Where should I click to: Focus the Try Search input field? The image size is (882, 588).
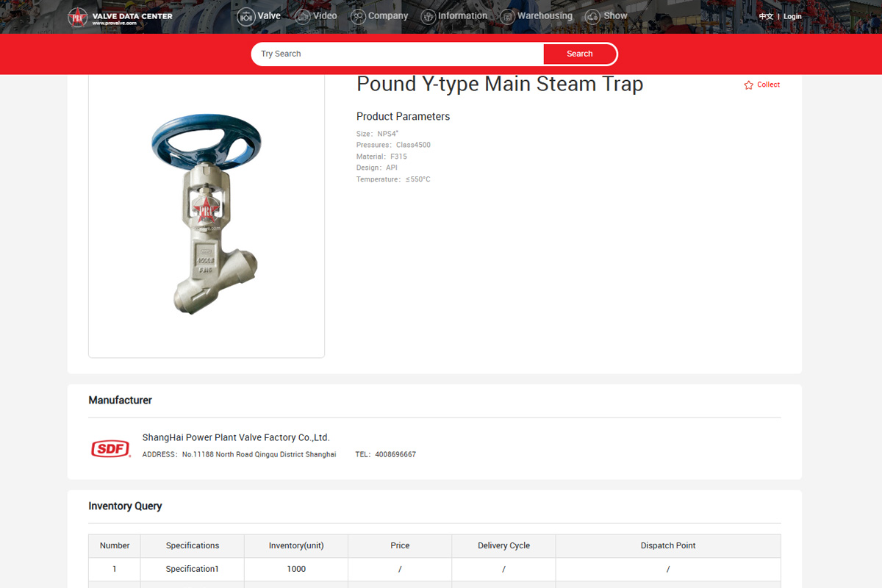[x=397, y=54]
